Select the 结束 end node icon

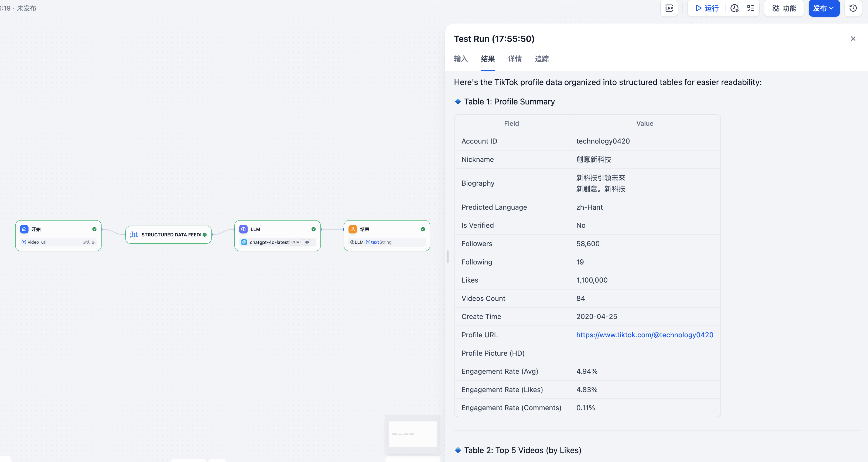click(353, 229)
